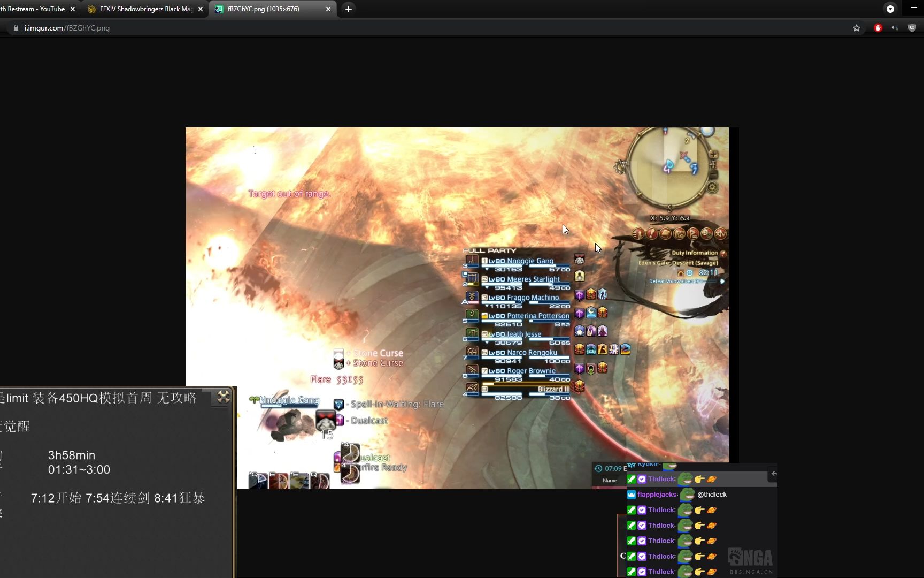Close the FFXIV Shadowbringers tab
This screenshot has width=924, height=578.
[201, 9]
